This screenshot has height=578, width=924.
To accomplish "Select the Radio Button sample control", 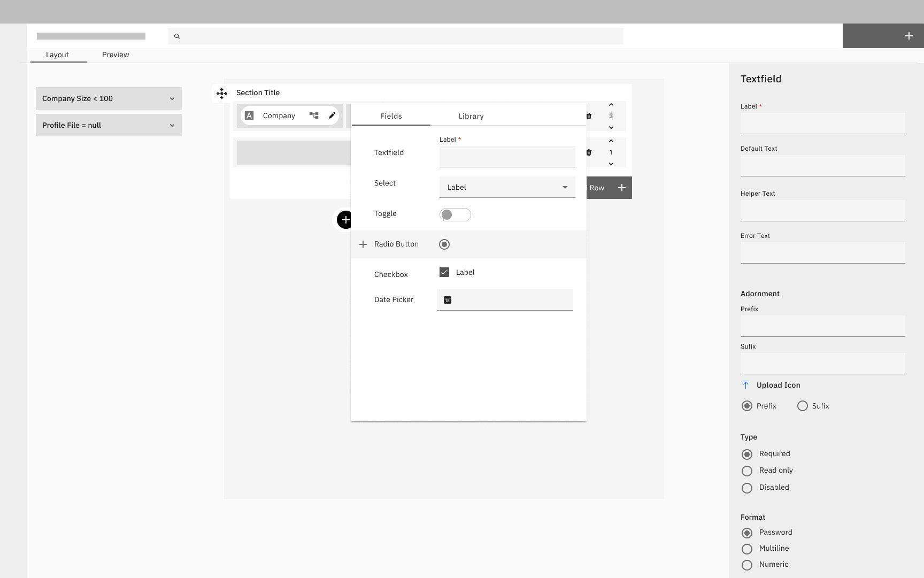I will pos(444,244).
